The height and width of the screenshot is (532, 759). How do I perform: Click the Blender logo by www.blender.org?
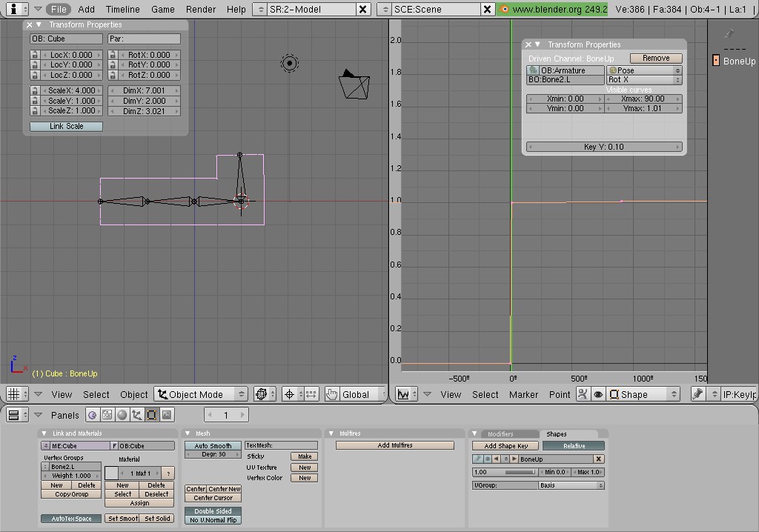click(x=504, y=9)
